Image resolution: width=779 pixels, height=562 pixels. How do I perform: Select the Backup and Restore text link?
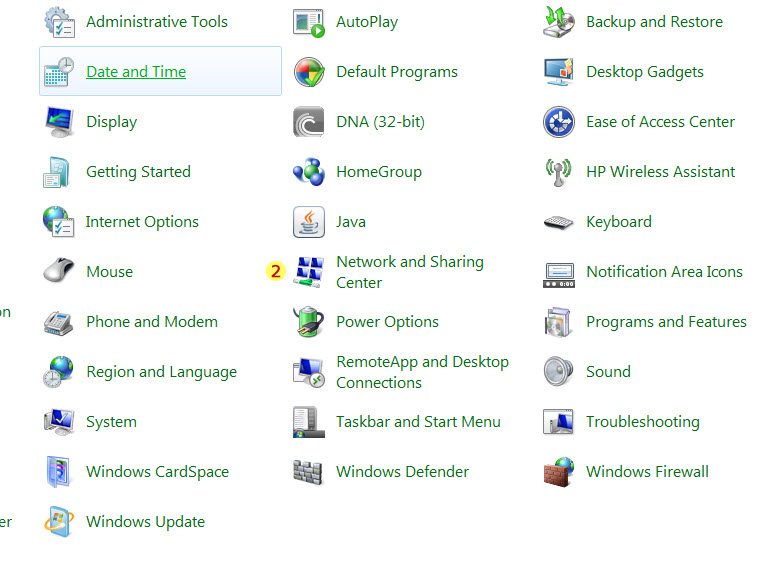pyautogui.click(x=654, y=22)
